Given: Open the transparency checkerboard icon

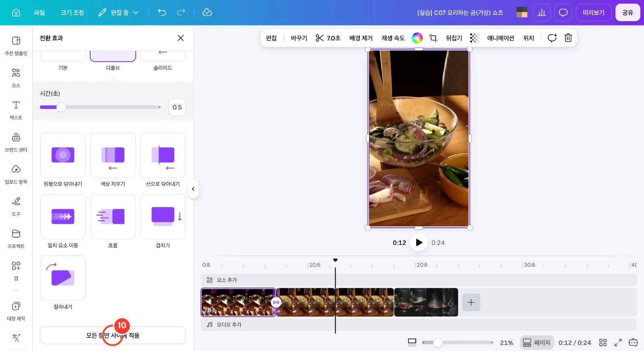Looking at the screenshot, I should click(475, 38).
